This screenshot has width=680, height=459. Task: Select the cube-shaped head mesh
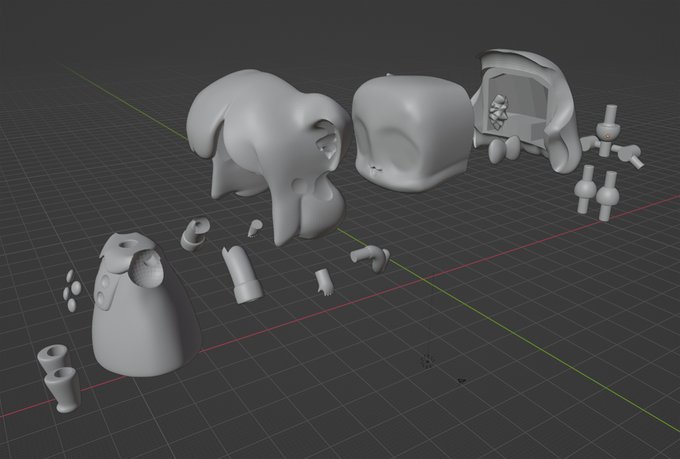click(x=412, y=132)
